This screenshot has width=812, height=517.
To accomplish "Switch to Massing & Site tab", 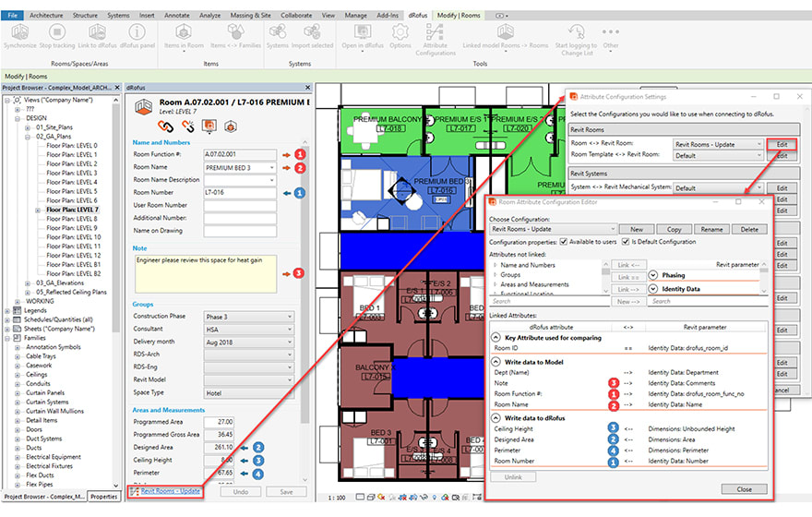I will tap(251, 16).
